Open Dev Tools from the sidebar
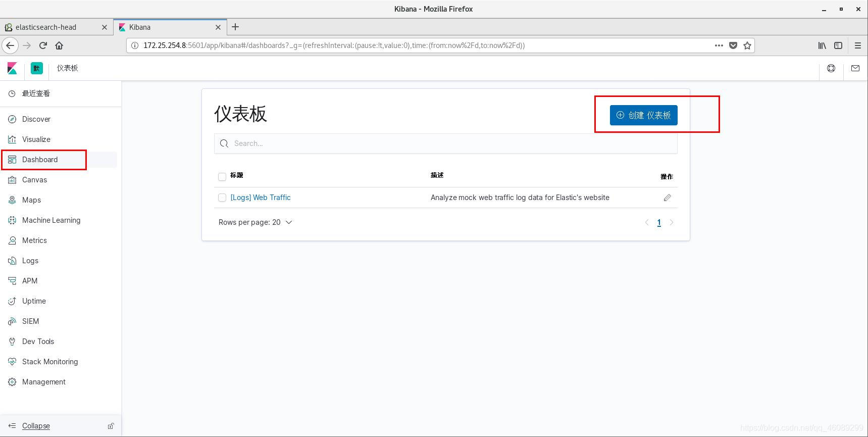The width and height of the screenshot is (868, 437). [x=38, y=342]
